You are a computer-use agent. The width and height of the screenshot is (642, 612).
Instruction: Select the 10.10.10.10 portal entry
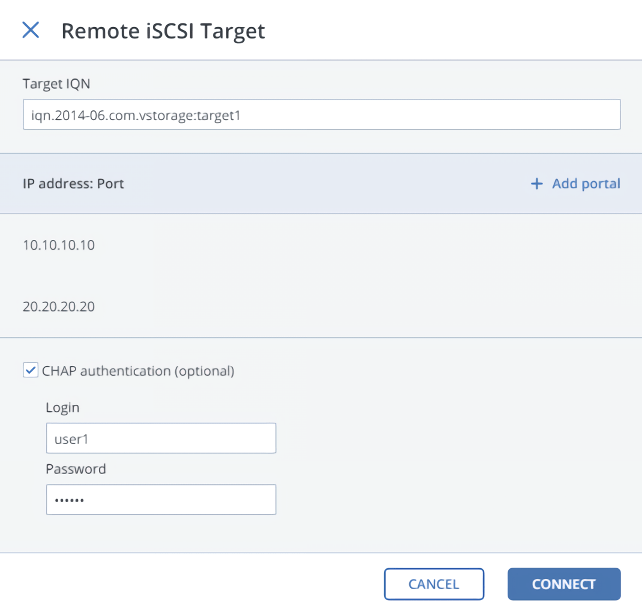click(59, 245)
